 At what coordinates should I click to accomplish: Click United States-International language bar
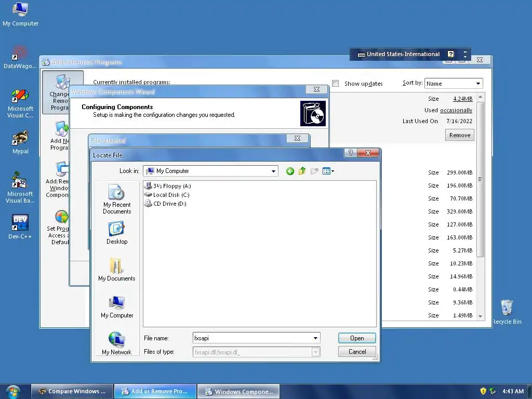(398, 54)
